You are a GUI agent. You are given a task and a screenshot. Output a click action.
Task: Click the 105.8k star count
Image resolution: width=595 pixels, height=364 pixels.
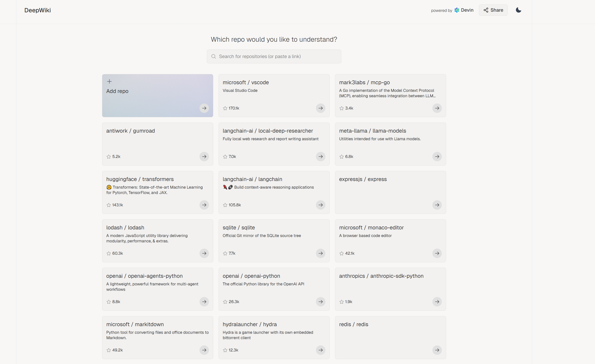point(235,205)
